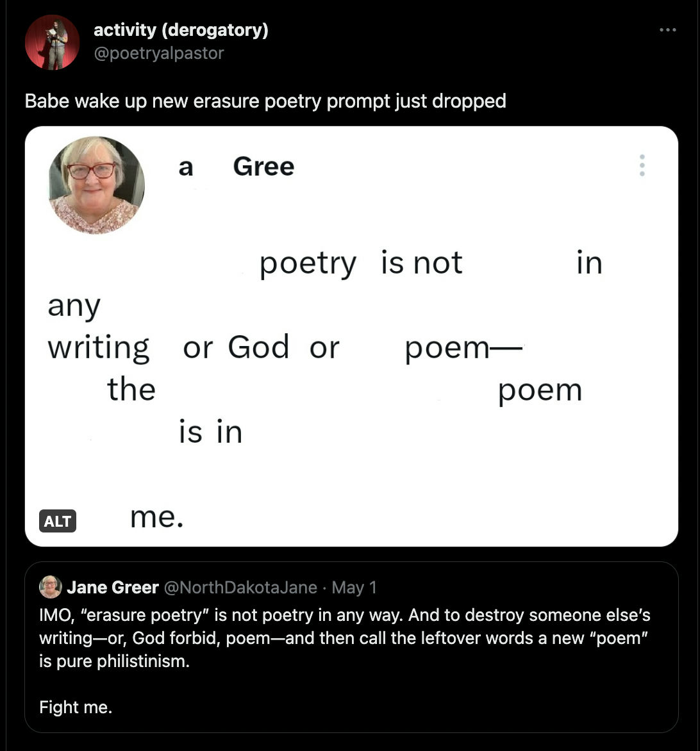The height and width of the screenshot is (751, 700).
Task: Open the tweet's three-dot more menu
Action: tap(667, 29)
